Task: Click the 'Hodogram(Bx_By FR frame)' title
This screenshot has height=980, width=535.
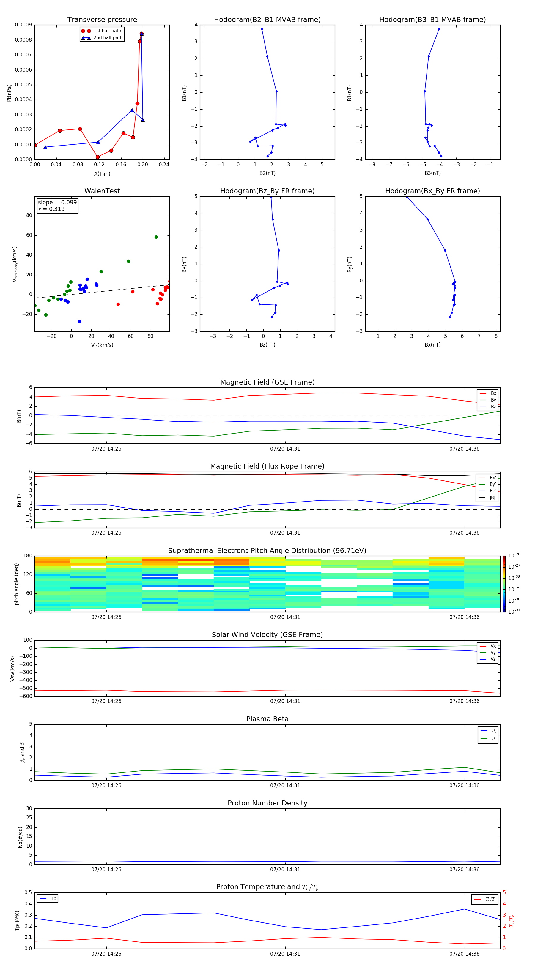Action: point(432,191)
